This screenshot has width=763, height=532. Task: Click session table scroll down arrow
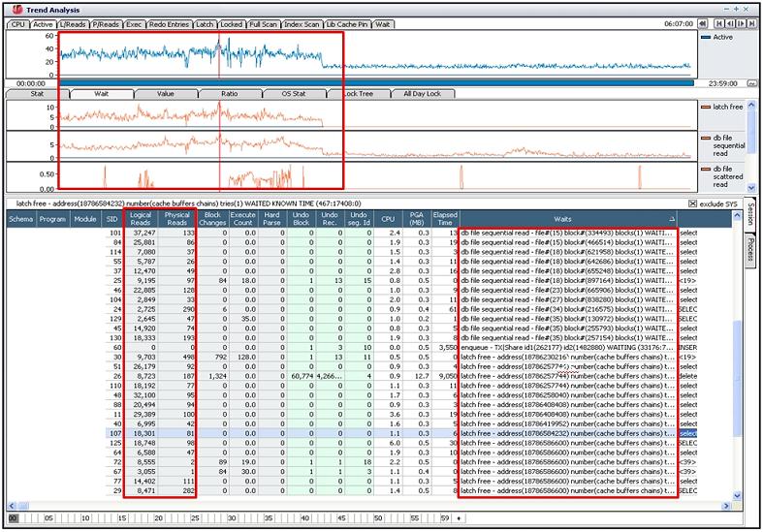pos(737,495)
